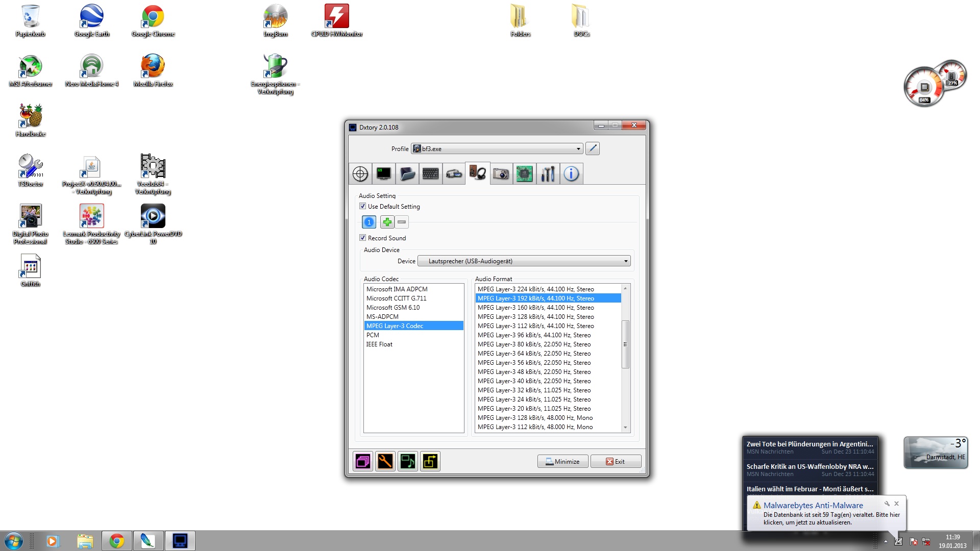Click the Minimize button

click(x=562, y=462)
